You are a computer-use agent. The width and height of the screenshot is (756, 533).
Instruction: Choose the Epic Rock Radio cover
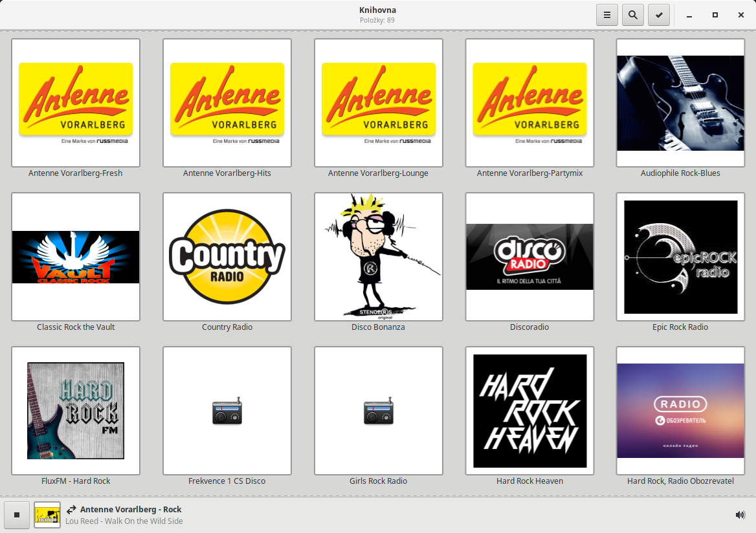tap(680, 257)
